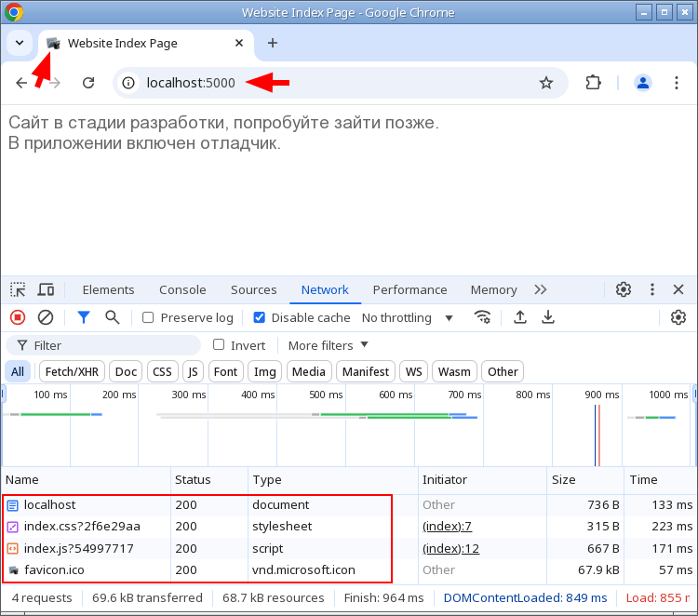Open Chrome's three-dot menu
This screenshot has height=616, width=698.
[x=677, y=83]
